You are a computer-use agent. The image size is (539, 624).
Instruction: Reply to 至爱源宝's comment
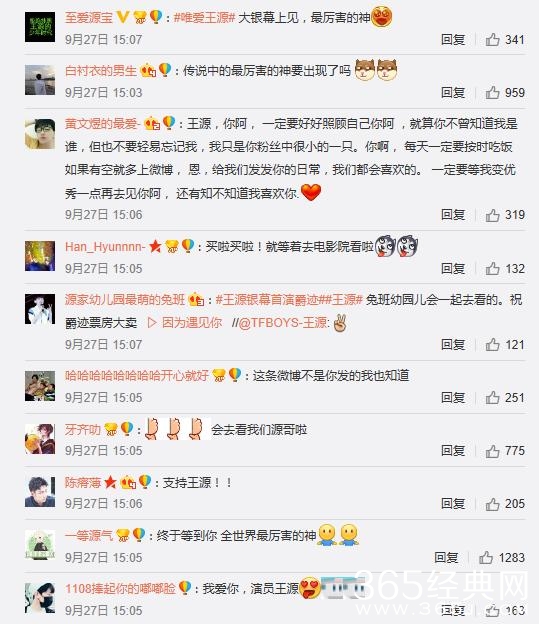453,39
